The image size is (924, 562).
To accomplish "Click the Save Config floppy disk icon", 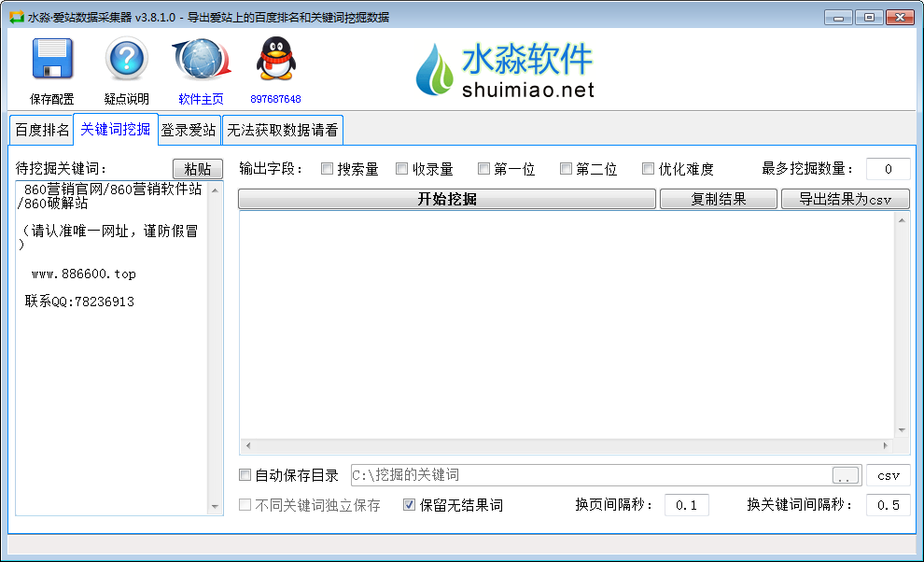I will (52, 59).
